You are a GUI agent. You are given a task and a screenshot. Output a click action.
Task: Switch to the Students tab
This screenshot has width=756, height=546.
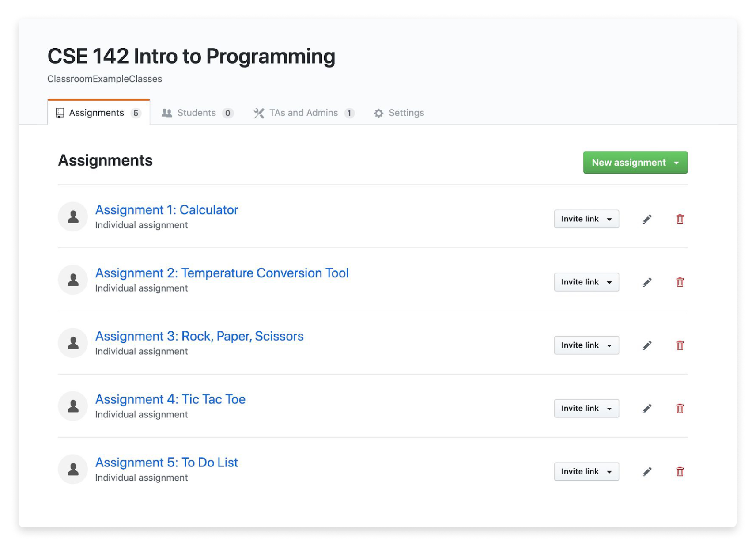click(197, 113)
